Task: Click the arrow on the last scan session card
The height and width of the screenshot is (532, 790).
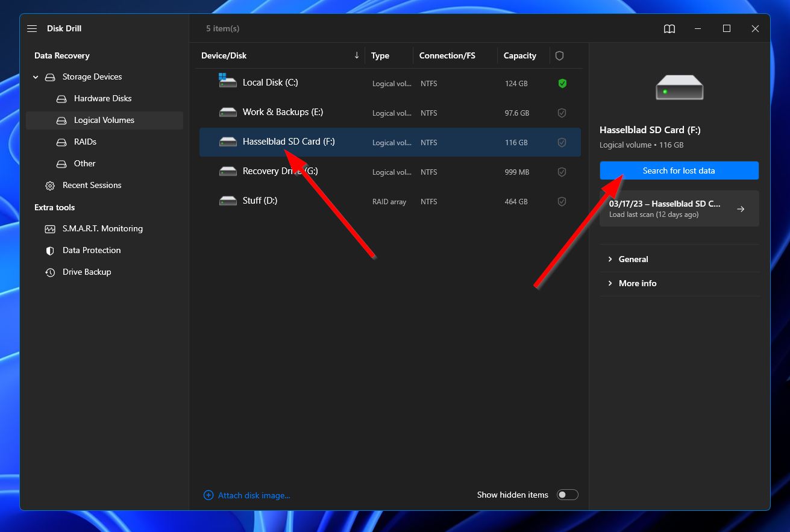Action: (741, 209)
